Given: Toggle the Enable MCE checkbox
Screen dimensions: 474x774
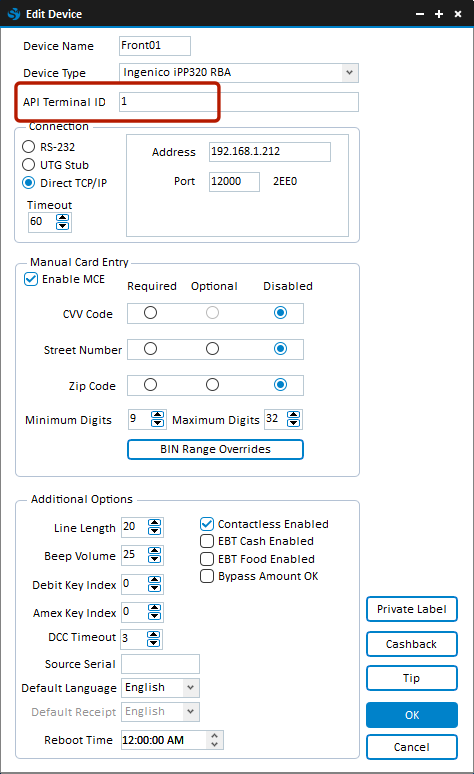Looking at the screenshot, I should [x=31, y=279].
